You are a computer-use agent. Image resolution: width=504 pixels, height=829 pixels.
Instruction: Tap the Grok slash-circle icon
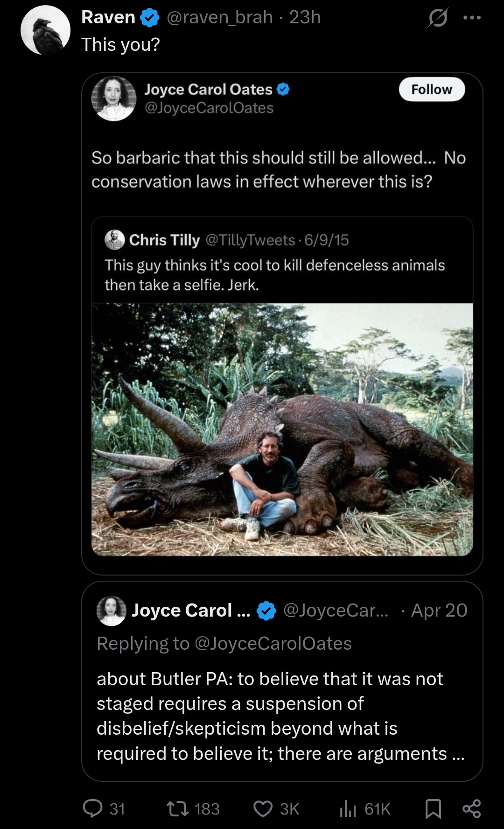click(x=438, y=18)
